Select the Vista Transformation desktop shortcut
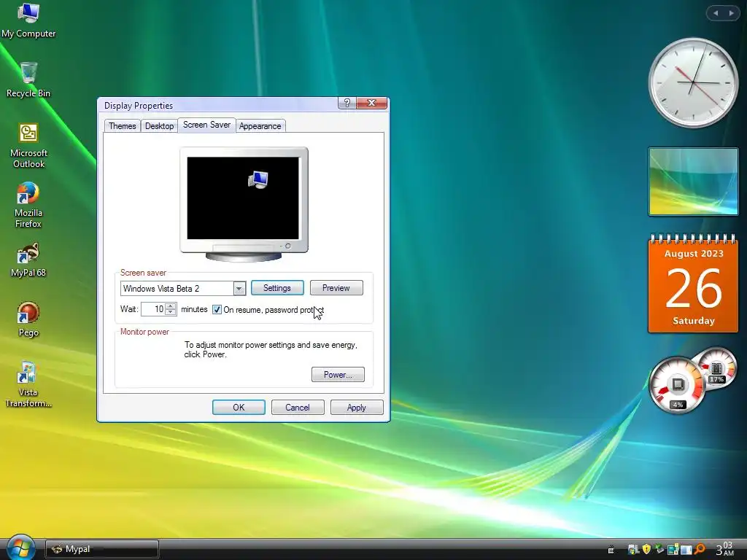747x560 pixels. coord(28,384)
